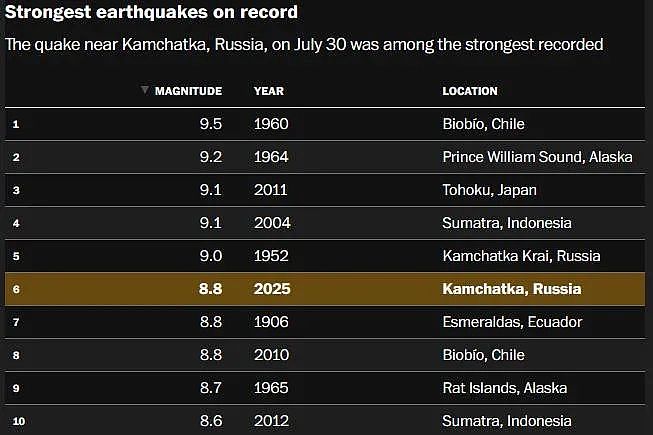
Task: Click the 9.5 magnitude value
Action: [211, 124]
